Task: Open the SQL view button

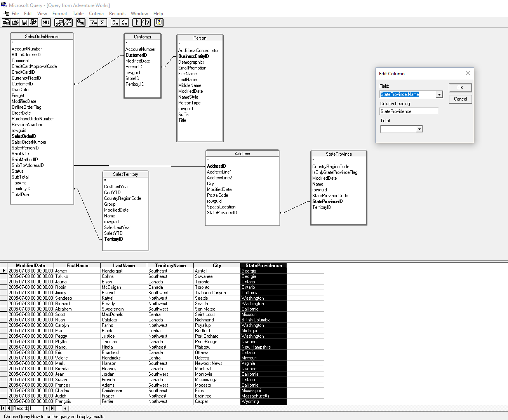Action: [x=46, y=23]
